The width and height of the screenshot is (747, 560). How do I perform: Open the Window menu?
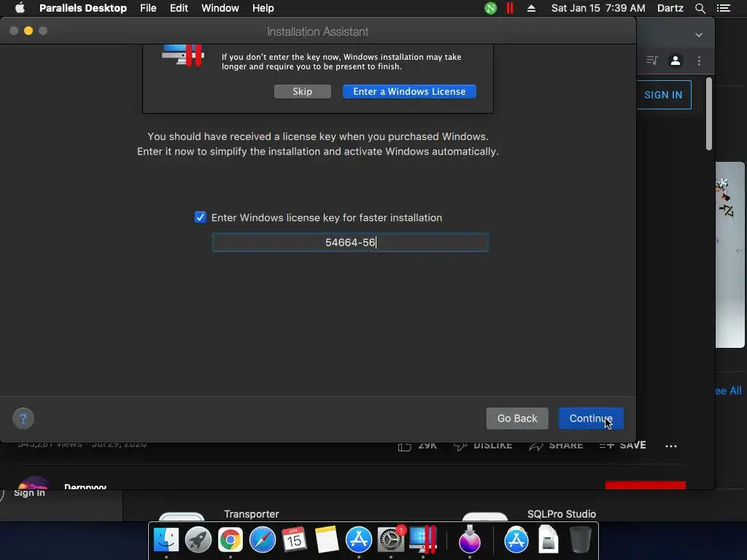tap(220, 8)
